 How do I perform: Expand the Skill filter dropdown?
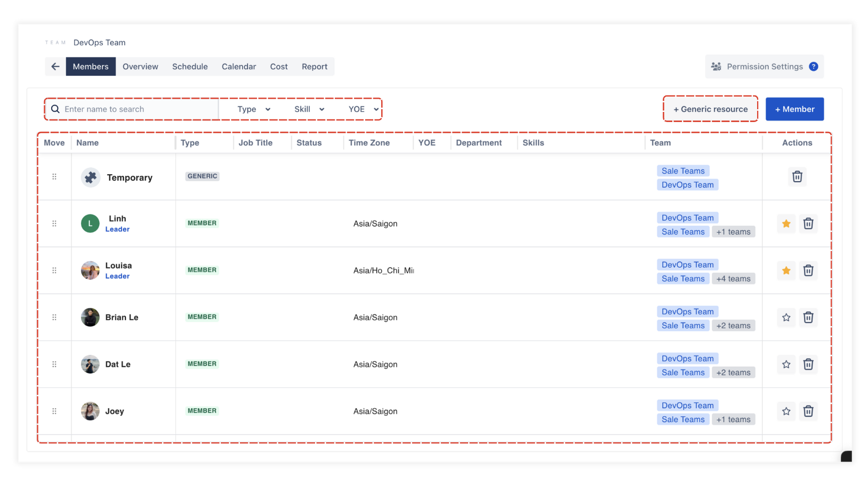[x=309, y=109]
